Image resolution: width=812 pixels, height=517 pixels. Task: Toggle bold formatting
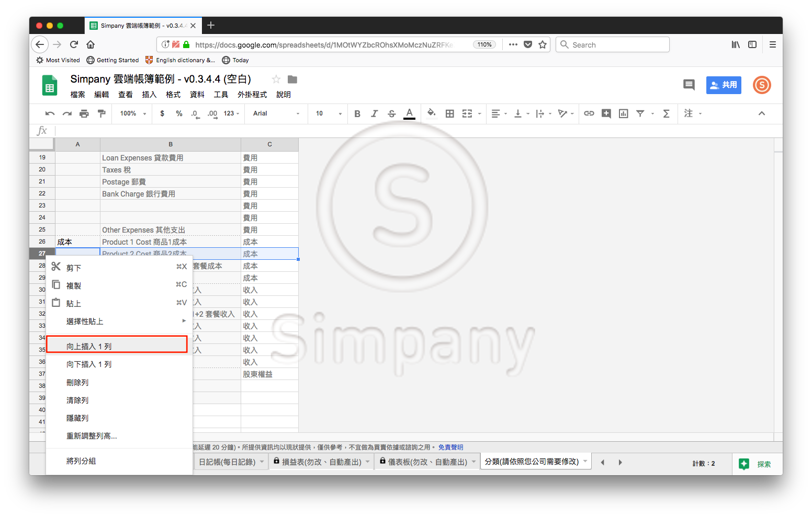357,113
